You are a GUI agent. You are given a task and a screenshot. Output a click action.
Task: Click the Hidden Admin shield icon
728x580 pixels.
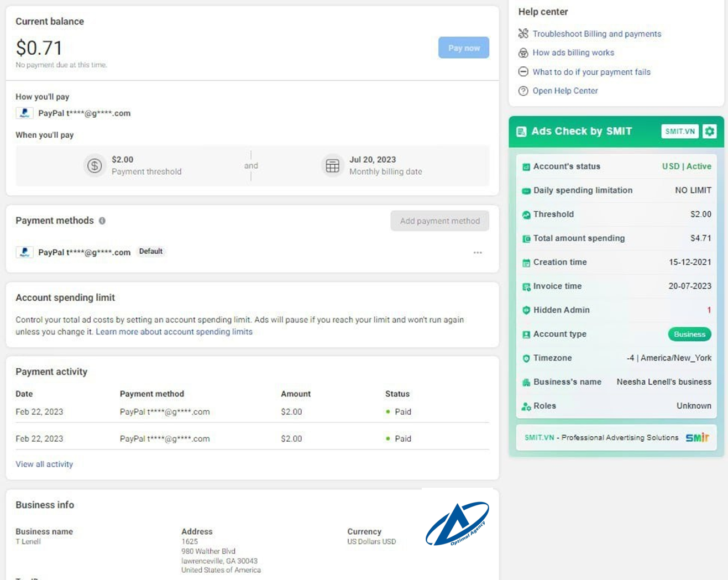[x=526, y=310]
